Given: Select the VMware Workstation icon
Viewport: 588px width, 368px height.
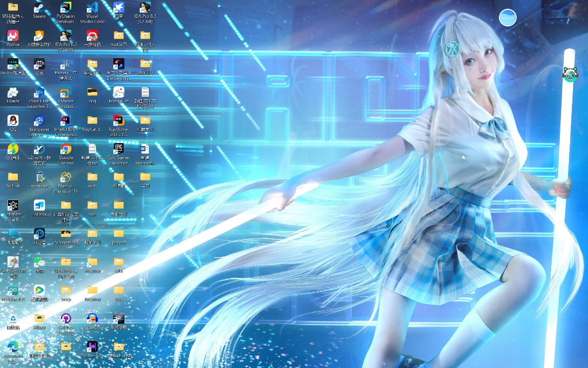Looking at the screenshot, I should [66, 93].
